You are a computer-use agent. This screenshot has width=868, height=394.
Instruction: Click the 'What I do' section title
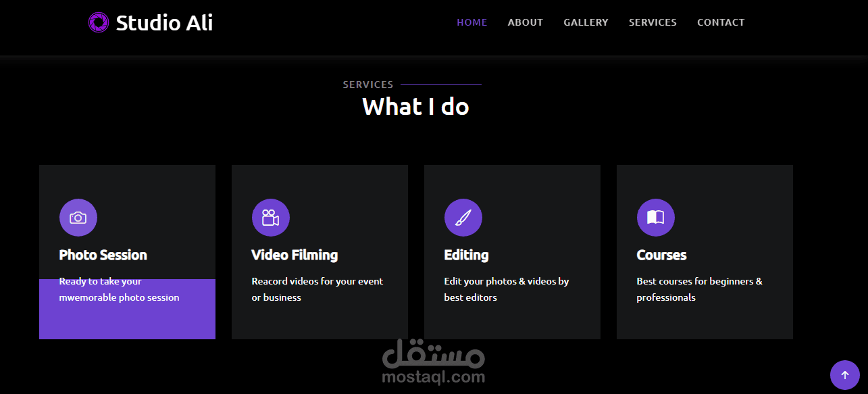415,107
